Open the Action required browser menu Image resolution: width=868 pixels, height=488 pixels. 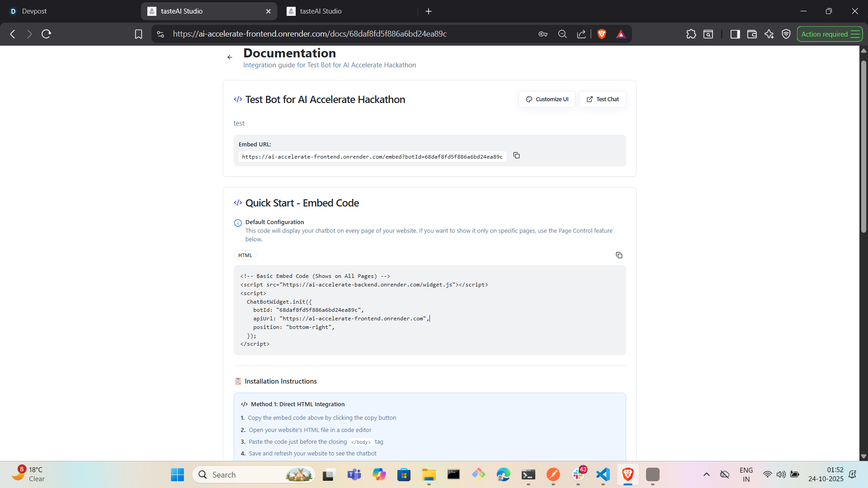(x=829, y=34)
